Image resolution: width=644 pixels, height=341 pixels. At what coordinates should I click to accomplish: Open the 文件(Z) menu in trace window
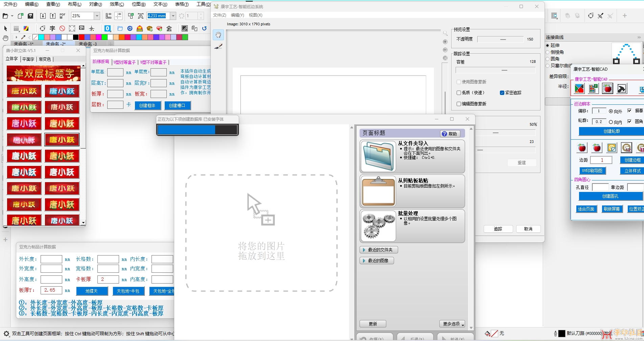pos(220,15)
